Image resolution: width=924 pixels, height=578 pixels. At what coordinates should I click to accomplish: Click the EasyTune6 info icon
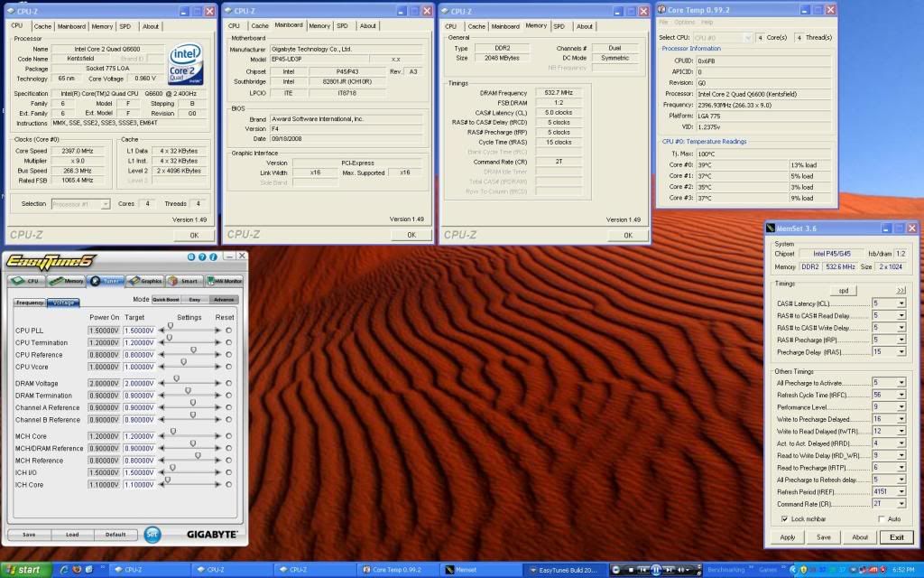click(213, 257)
